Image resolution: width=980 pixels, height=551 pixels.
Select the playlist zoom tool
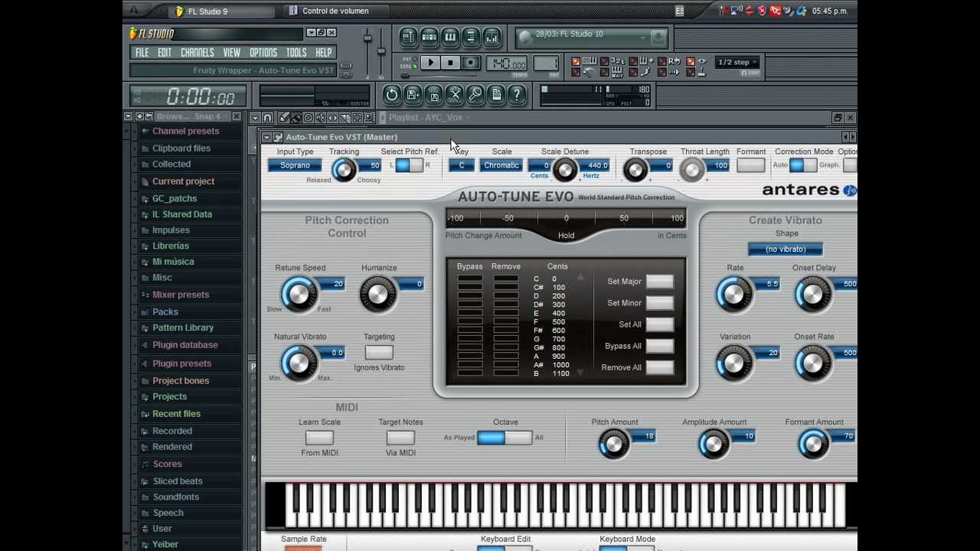coord(368,117)
